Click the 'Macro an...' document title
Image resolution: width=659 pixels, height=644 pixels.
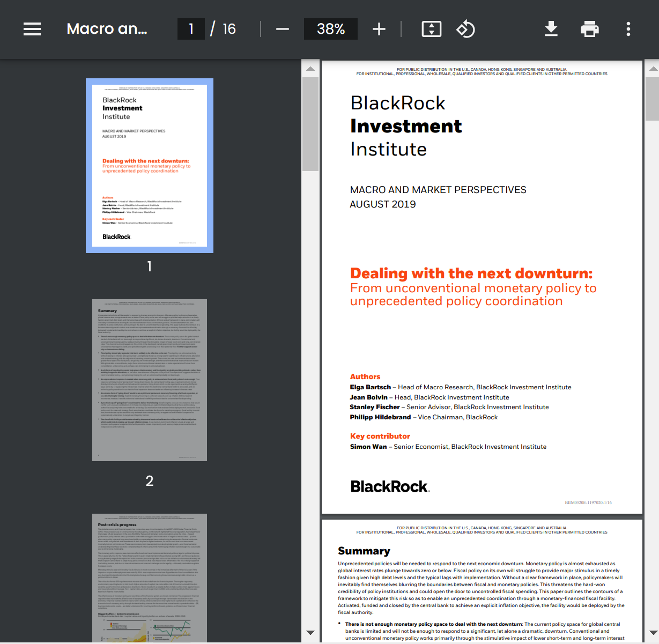point(107,29)
